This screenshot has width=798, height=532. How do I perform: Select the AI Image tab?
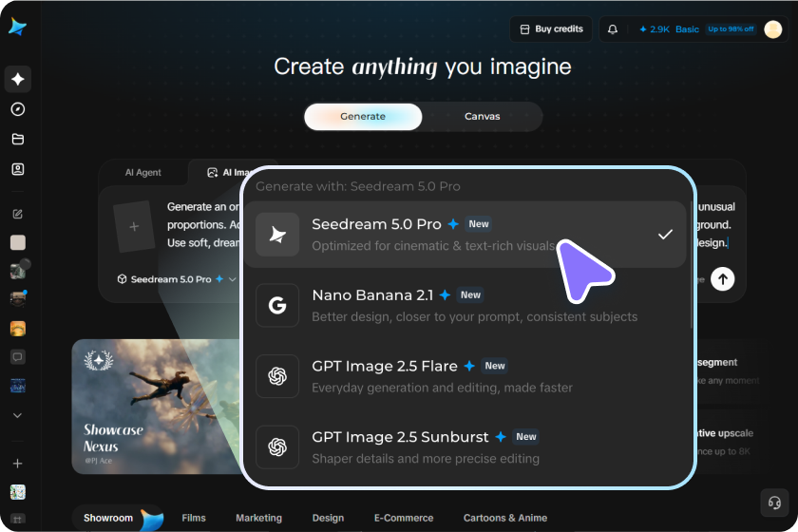coord(223,173)
